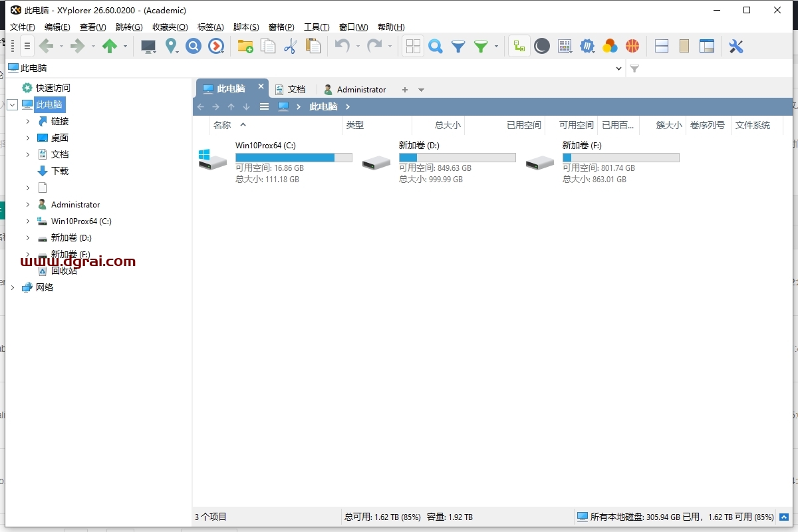Click the Copy pages icon
The image size is (798, 532).
[x=268, y=47]
